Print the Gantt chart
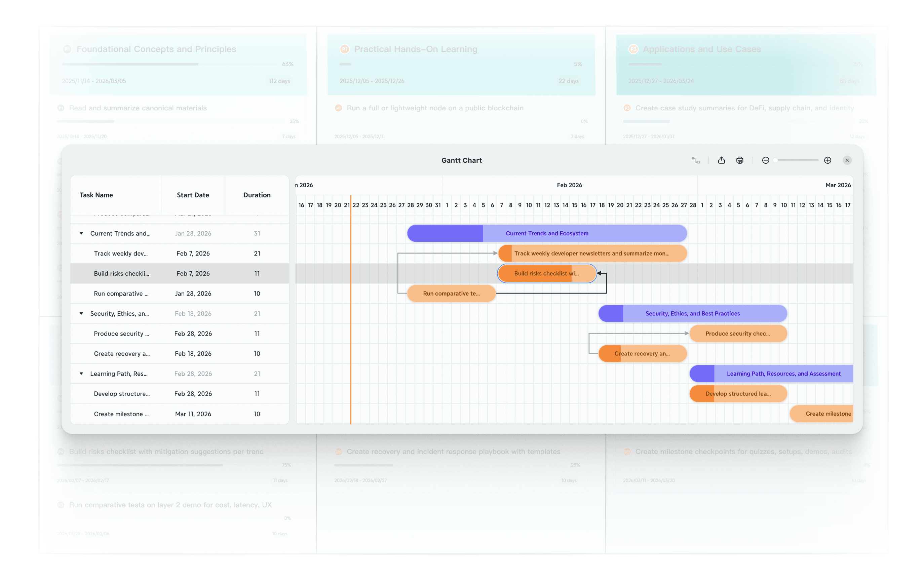Image resolution: width=924 pixels, height=580 pixels. [x=739, y=160]
